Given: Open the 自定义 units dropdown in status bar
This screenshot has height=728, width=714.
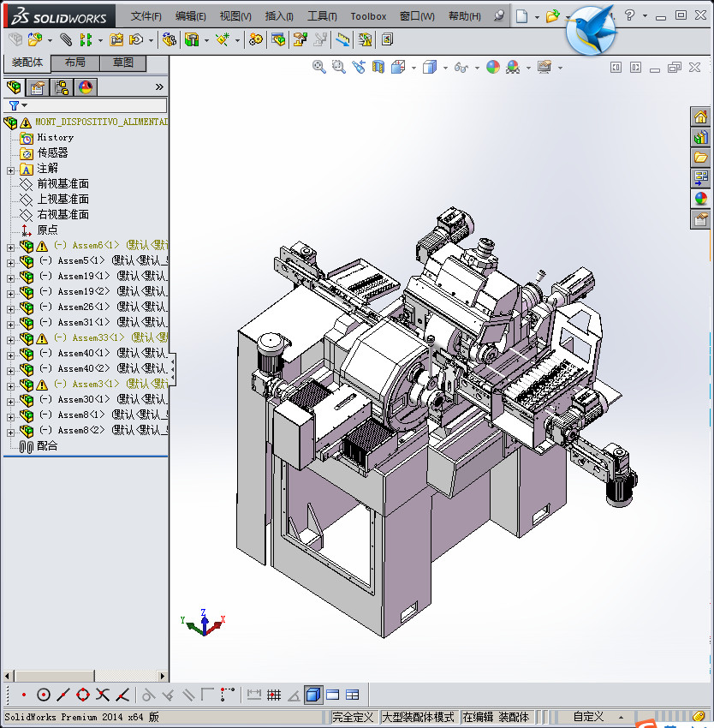Looking at the screenshot, I should click(x=589, y=717).
